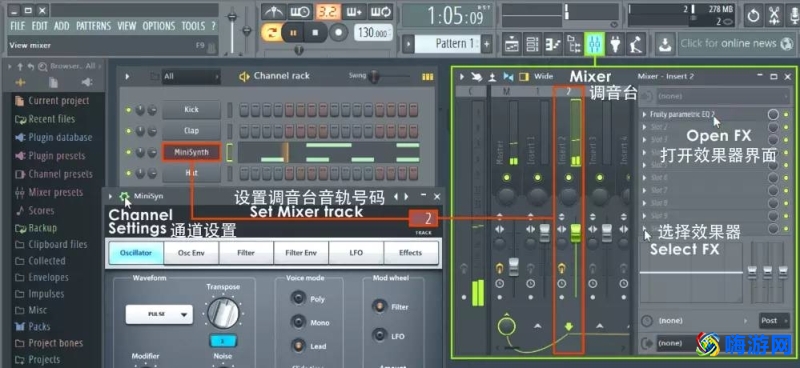Switch to the Filter Env tab
The height and width of the screenshot is (368, 800).
click(301, 253)
